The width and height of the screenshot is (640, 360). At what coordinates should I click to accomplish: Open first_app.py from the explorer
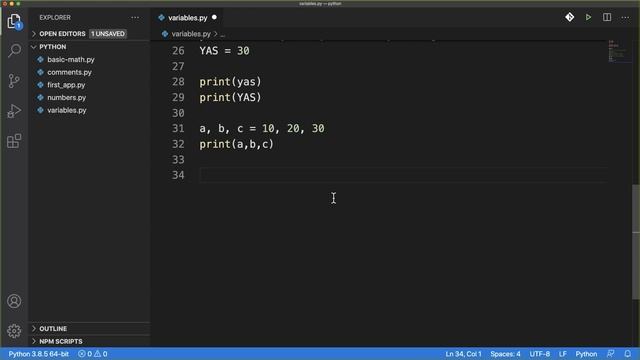66,85
